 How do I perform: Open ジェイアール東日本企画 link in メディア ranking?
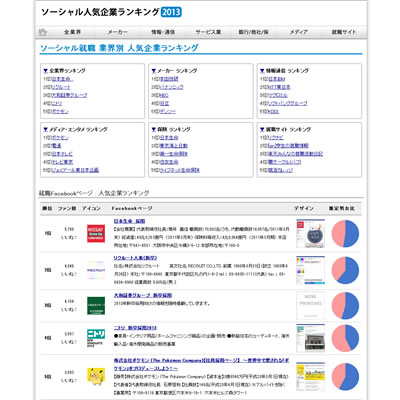tap(75, 170)
